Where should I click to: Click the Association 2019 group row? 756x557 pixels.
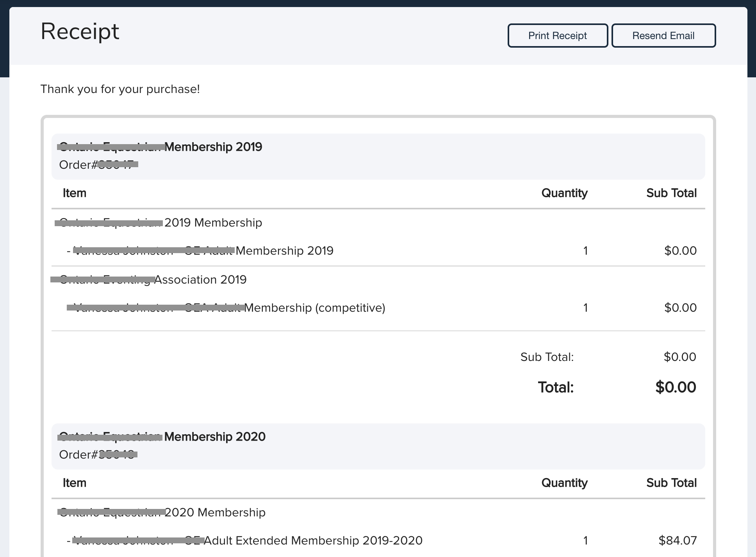pos(148,279)
